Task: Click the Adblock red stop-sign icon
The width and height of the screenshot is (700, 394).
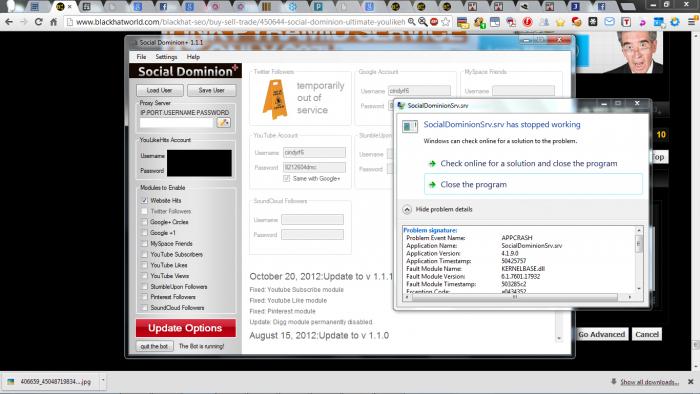Action: click(x=433, y=21)
